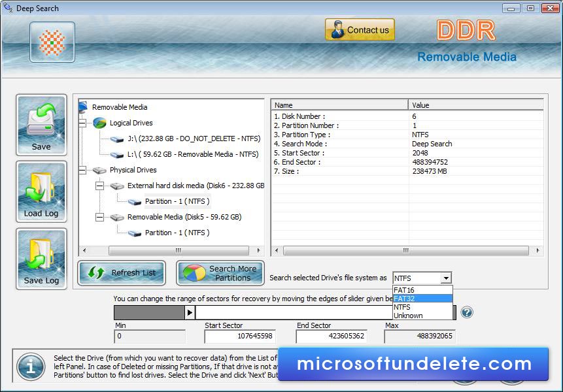Click the End Sector input field

click(332, 336)
